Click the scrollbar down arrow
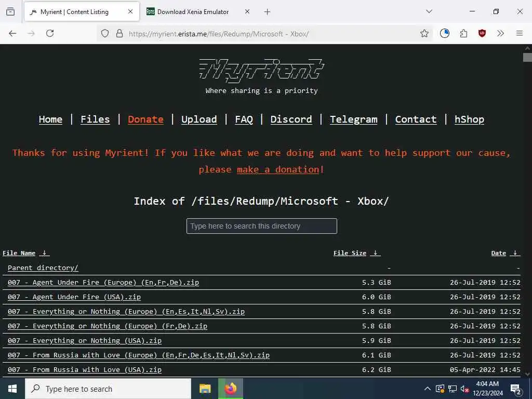This screenshot has width=532, height=399. coord(527,374)
